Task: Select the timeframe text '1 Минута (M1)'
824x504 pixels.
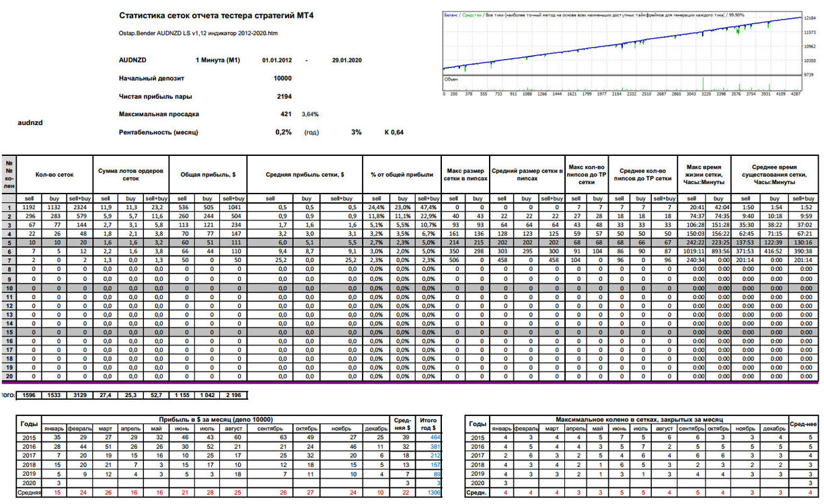Action: [x=218, y=60]
